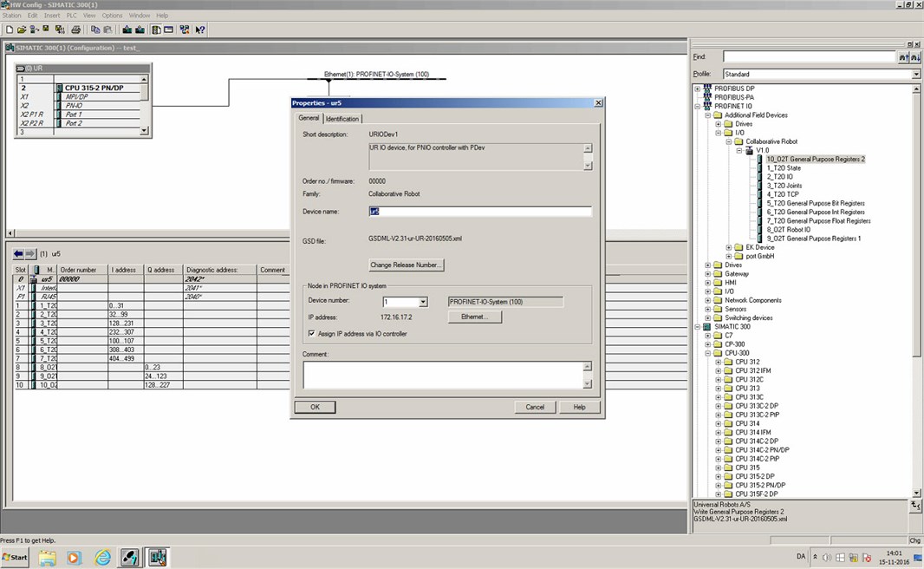Click in the Device name text field
924x569 pixels.
point(480,212)
